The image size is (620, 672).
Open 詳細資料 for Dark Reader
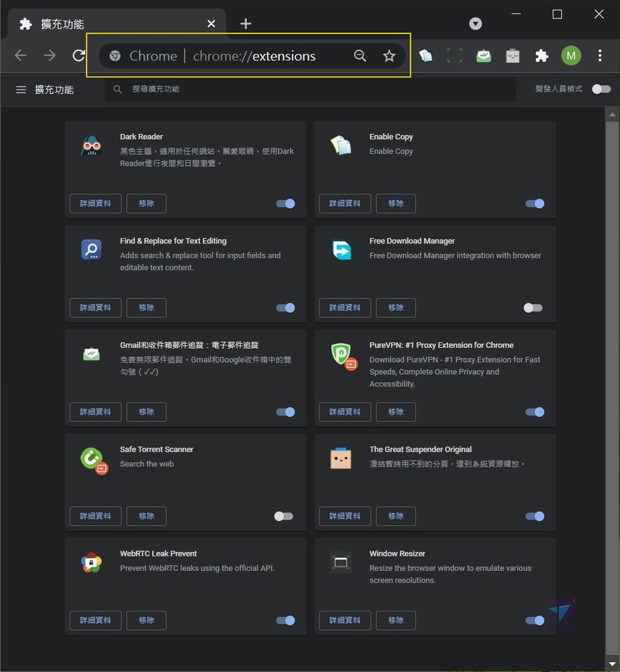[x=96, y=203]
